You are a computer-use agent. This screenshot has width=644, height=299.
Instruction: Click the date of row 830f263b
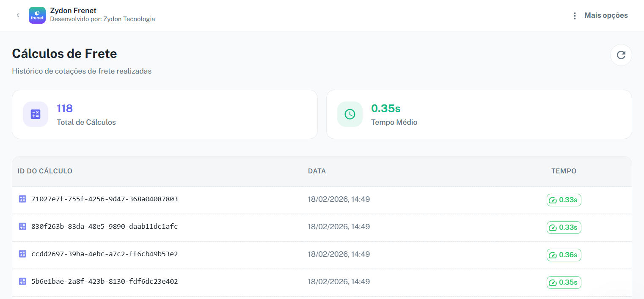[339, 226]
